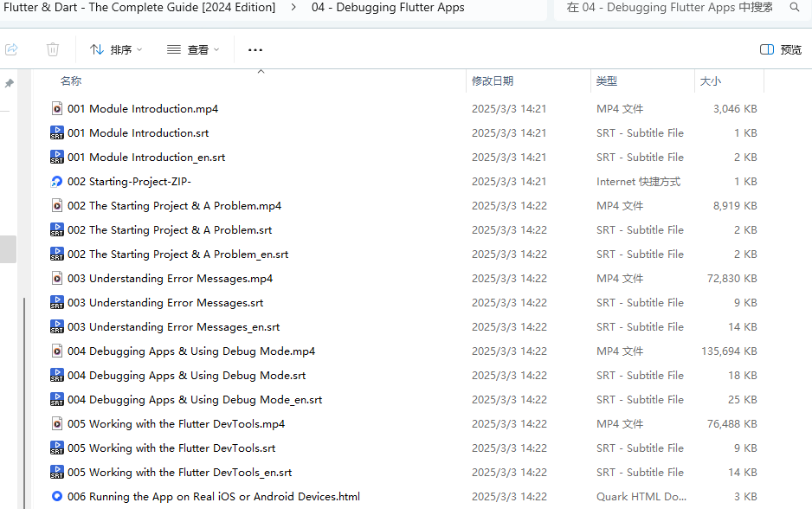Click the 8,919 KB size cell
The image size is (812, 509).
(735, 205)
